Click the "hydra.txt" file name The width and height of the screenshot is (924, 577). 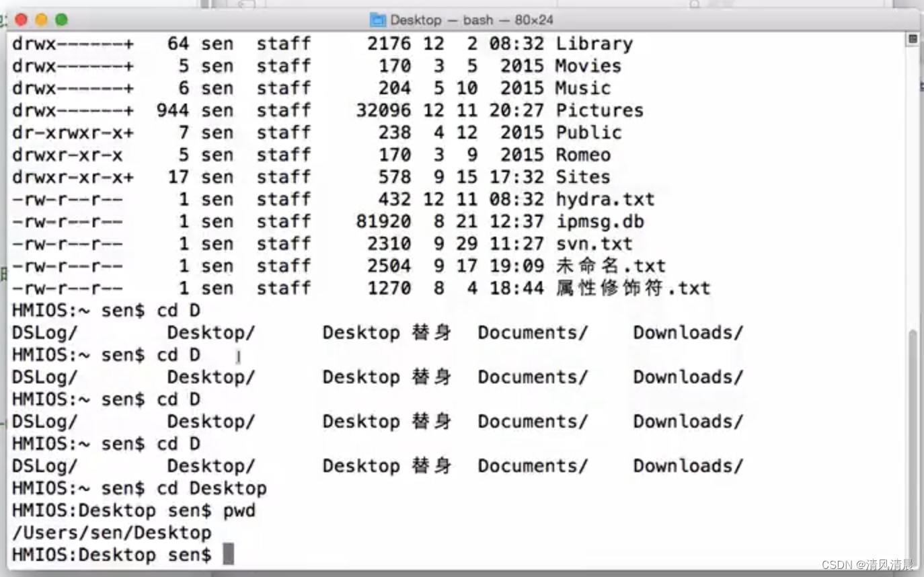pyautogui.click(x=605, y=200)
